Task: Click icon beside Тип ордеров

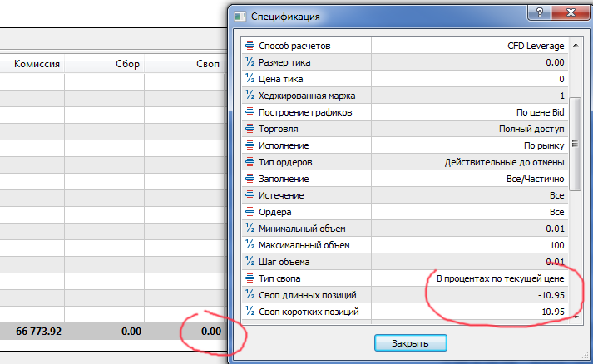Action: 250,162
